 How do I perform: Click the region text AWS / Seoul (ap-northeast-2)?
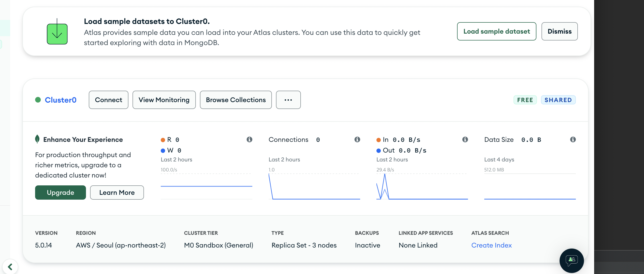coord(121,245)
